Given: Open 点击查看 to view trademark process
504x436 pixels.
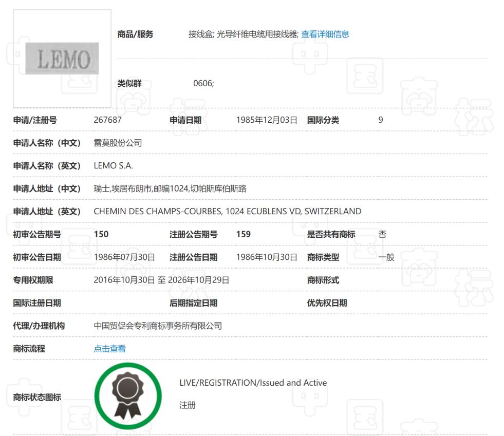Looking at the screenshot, I should coord(109,348).
